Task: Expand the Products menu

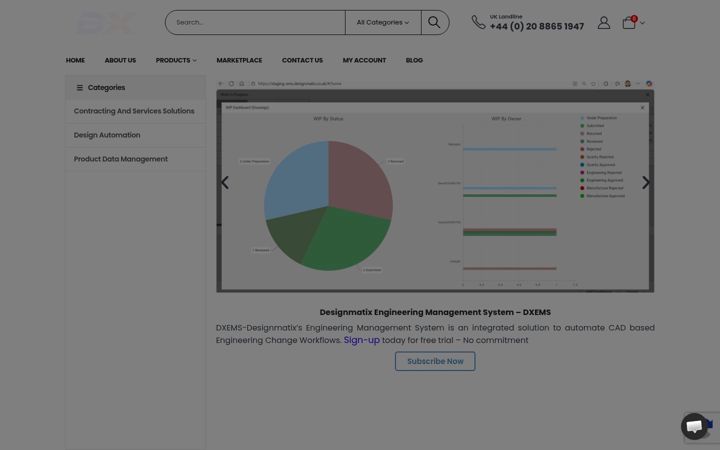Action: [176, 60]
